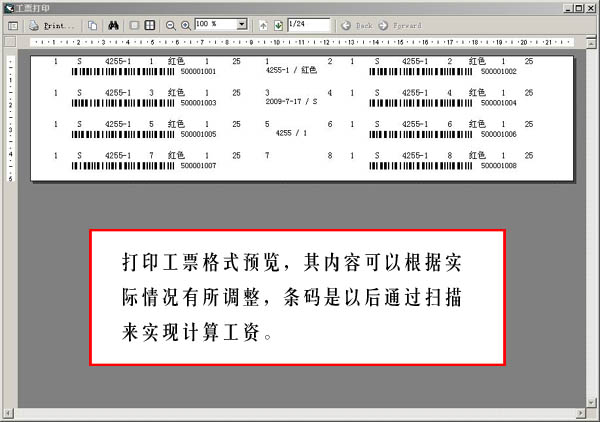Go to previous page with up arrow
The width and height of the screenshot is (600, 422).
[x=263, y=26]
